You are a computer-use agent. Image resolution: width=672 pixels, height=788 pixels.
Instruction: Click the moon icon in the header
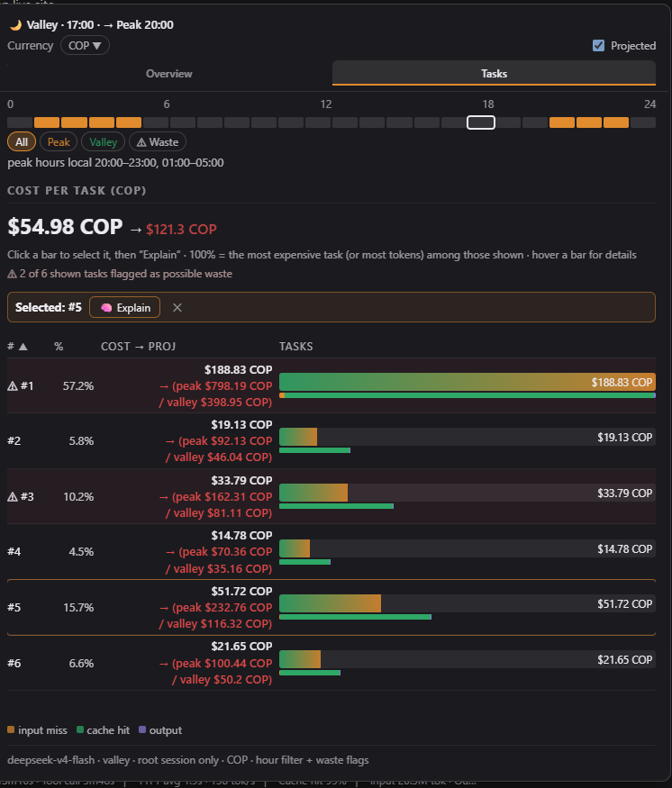[x=16, y=25]
